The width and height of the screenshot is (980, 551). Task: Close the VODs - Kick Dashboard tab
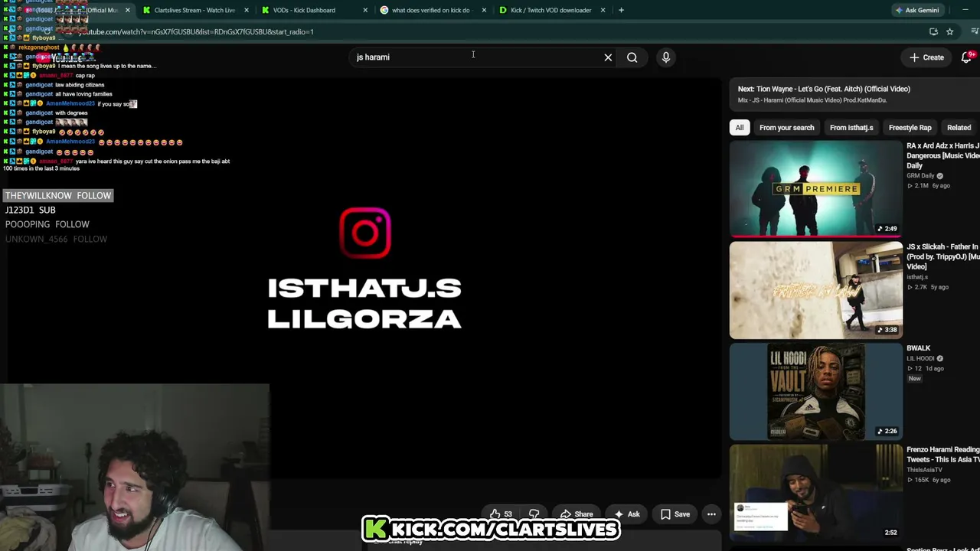[365, 10]
